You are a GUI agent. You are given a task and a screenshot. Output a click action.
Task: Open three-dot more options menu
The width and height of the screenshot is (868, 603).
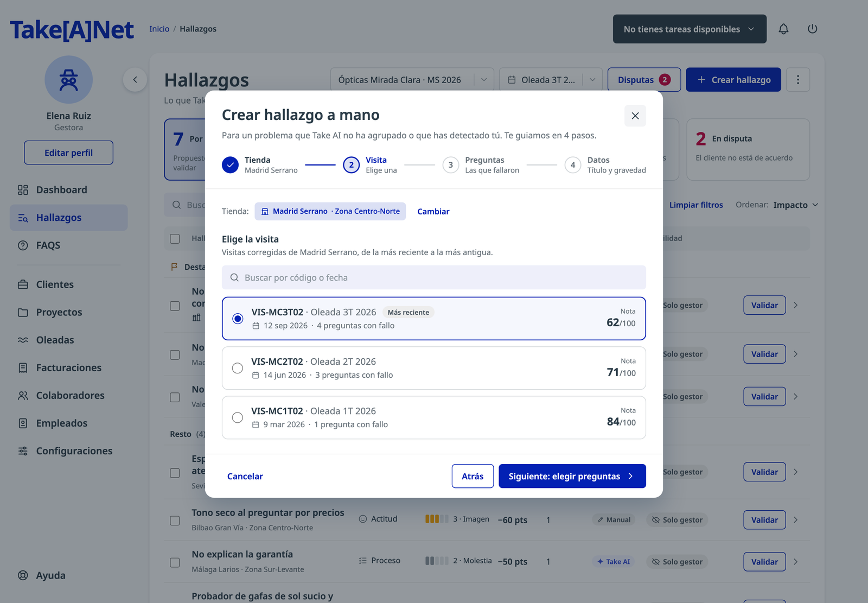point(797,80)
